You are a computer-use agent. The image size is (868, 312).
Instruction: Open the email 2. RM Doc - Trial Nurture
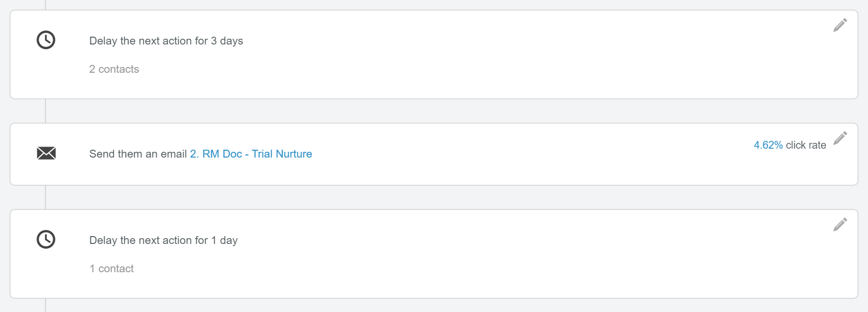point(250,153)
